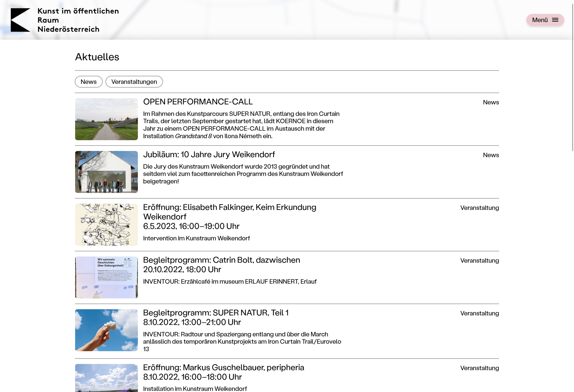Filter the list by Veranstaltungen
Image resolution: width=574 pixels, height=392 pixels.
pyautogui.click(x=134, y=82)
